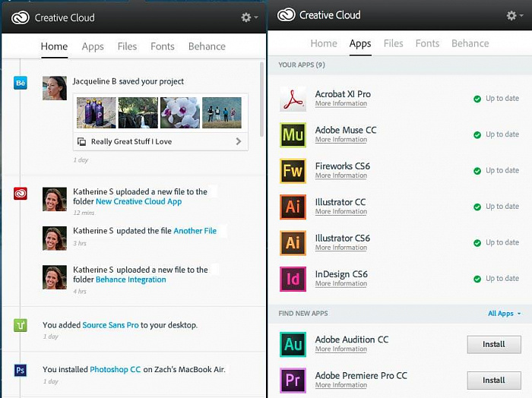Open the Files tab in right panel
This screenshot has width=532, height=398.
394,43
